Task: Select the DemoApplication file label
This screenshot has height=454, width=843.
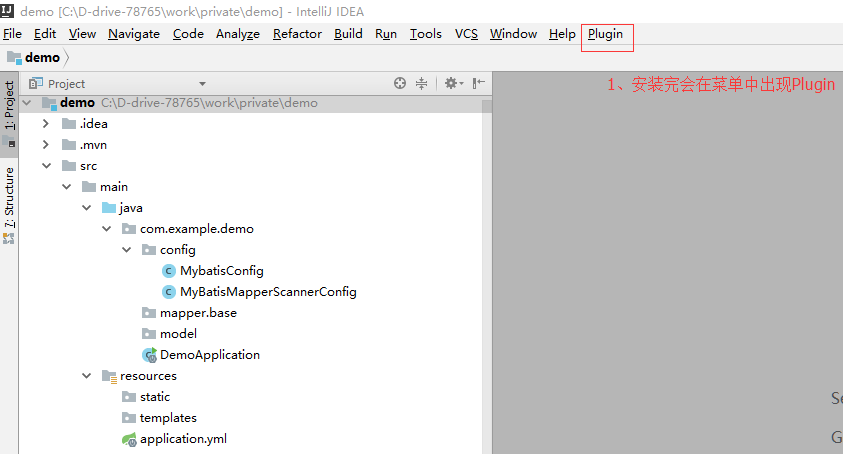Action: 210,355
